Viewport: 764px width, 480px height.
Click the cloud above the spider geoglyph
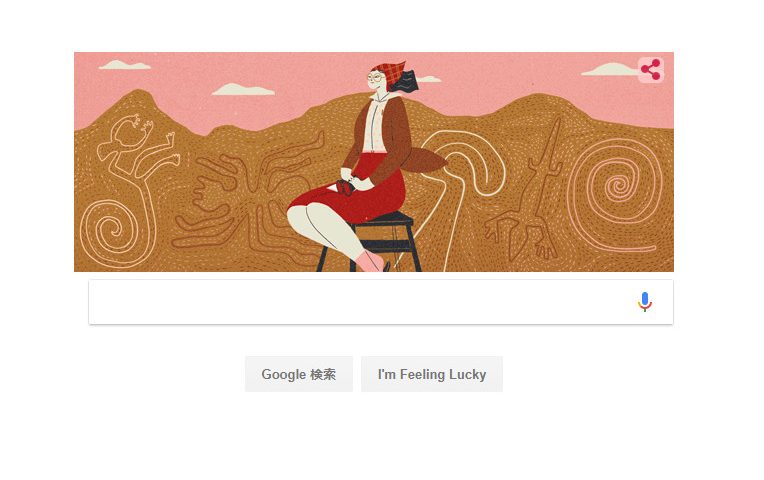click(x=243, y=90)
